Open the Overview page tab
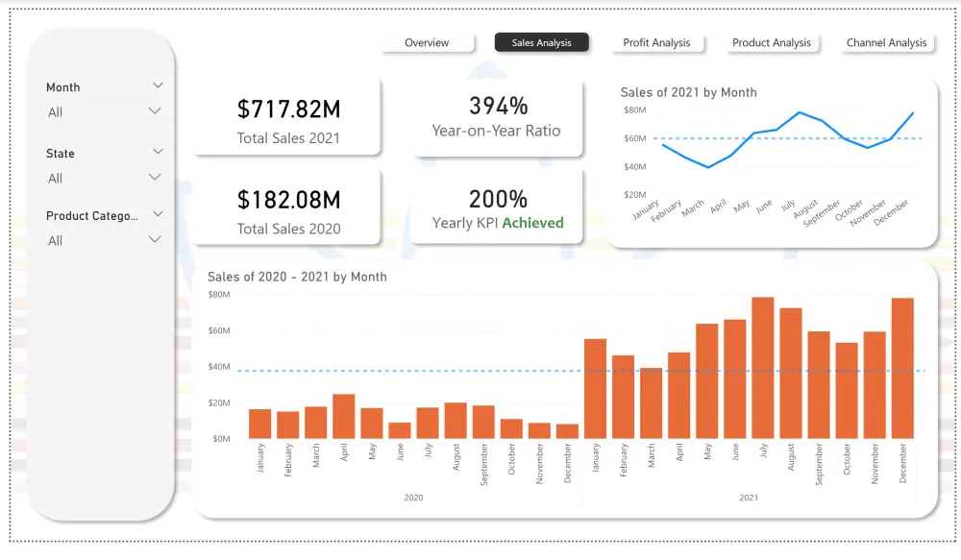 [427, 42]
